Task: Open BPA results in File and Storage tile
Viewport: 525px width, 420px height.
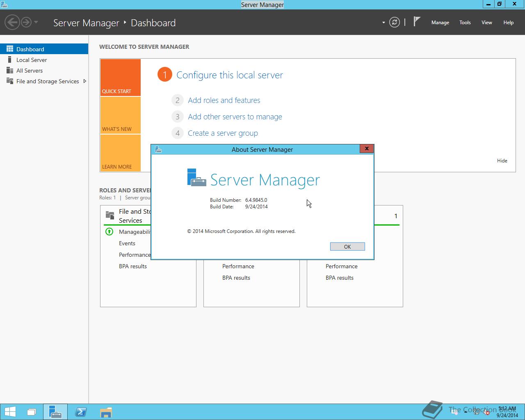Action: coord(133,266)
